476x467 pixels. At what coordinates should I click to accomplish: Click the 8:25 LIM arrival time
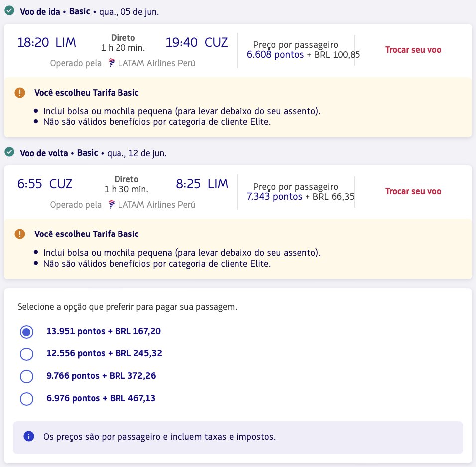coord(202,184)
